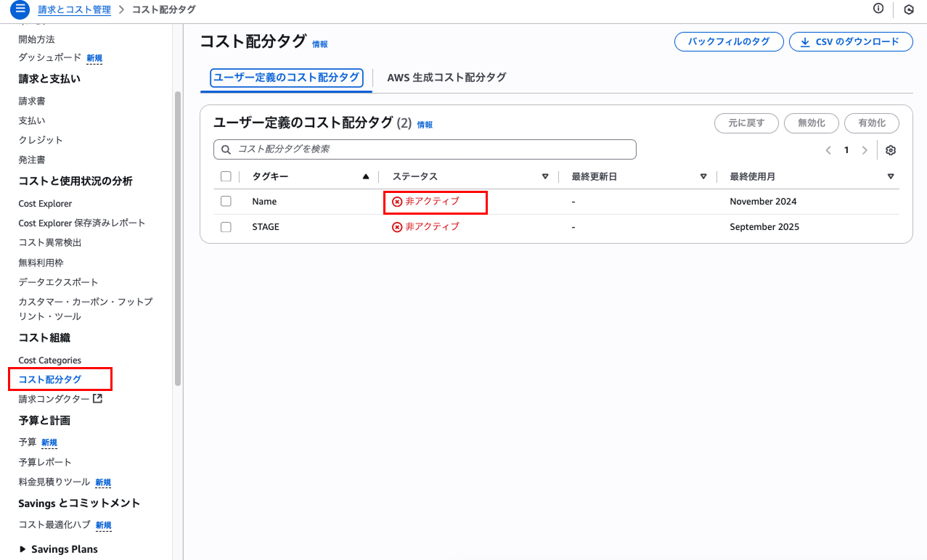927x560 pixels.
Task: Click inactive status icon in STAGE row
Action: (397, 227)
